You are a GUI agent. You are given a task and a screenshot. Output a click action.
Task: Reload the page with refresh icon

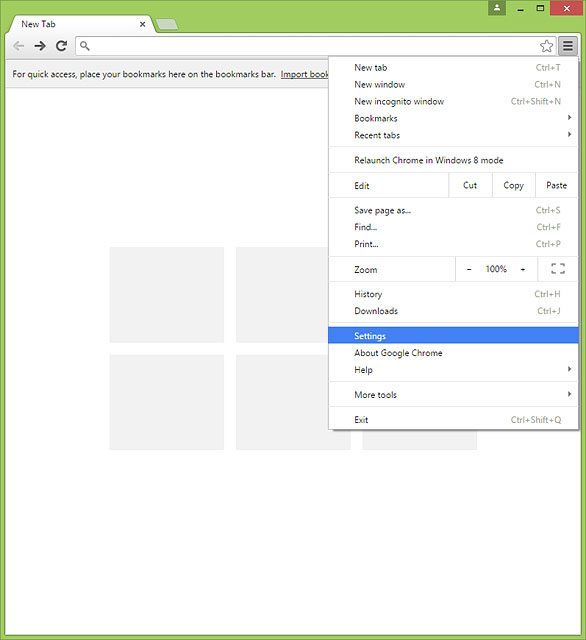(62, 46)
